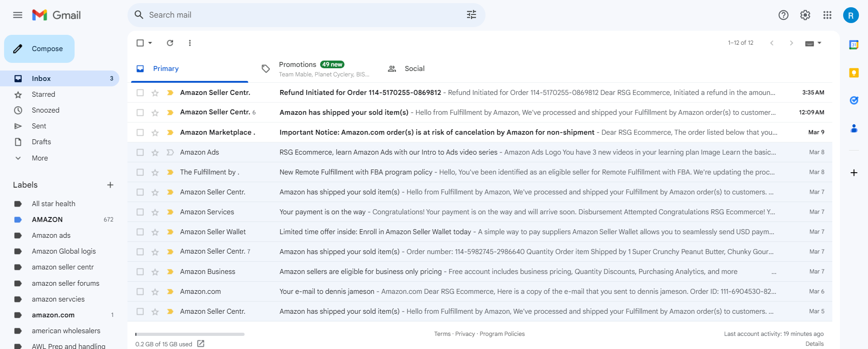Open account activity Details link
The image size is (868, 349).
tap(814, 344)
